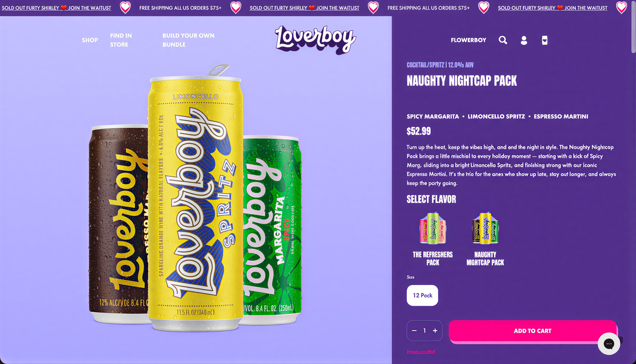
Task: Open the search magnifier icon
Action: click(x=503, y=40)
